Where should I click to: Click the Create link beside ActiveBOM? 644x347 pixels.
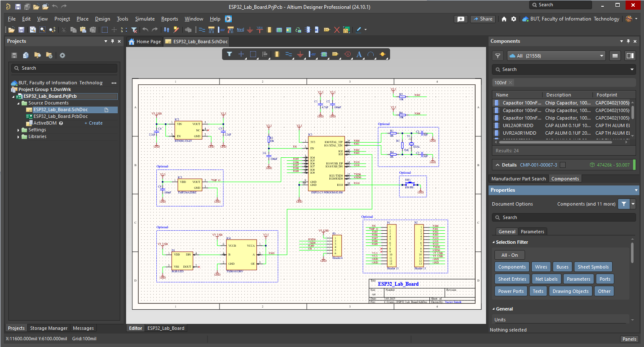pyautogui.click(x=94, y=123)
